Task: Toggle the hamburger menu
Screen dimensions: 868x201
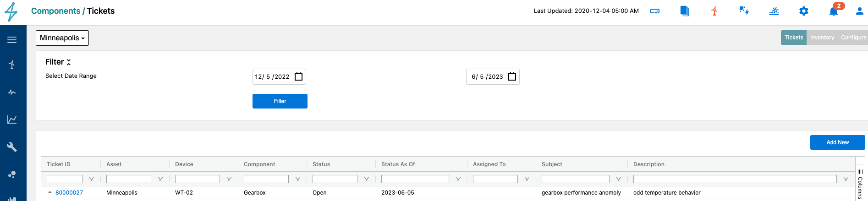Action: [12, 40]
